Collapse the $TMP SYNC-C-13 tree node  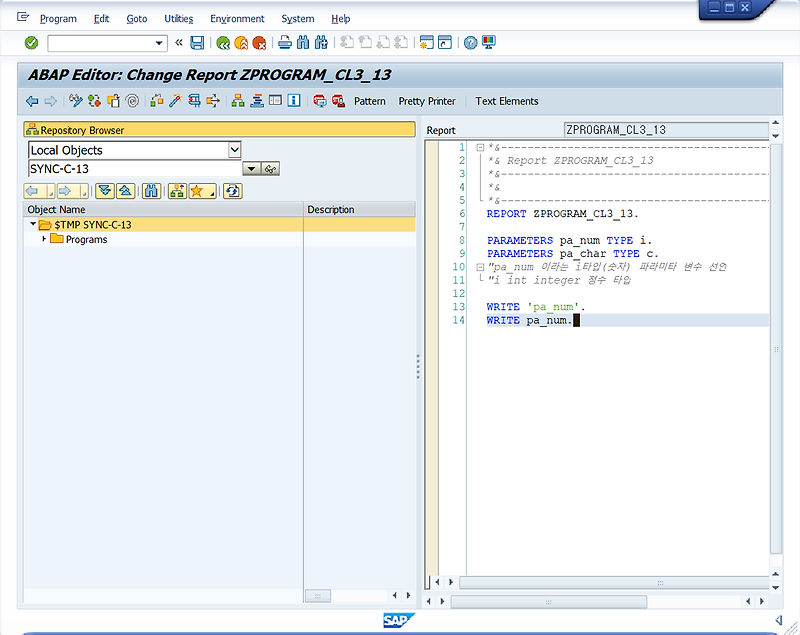tap(33, 226)
